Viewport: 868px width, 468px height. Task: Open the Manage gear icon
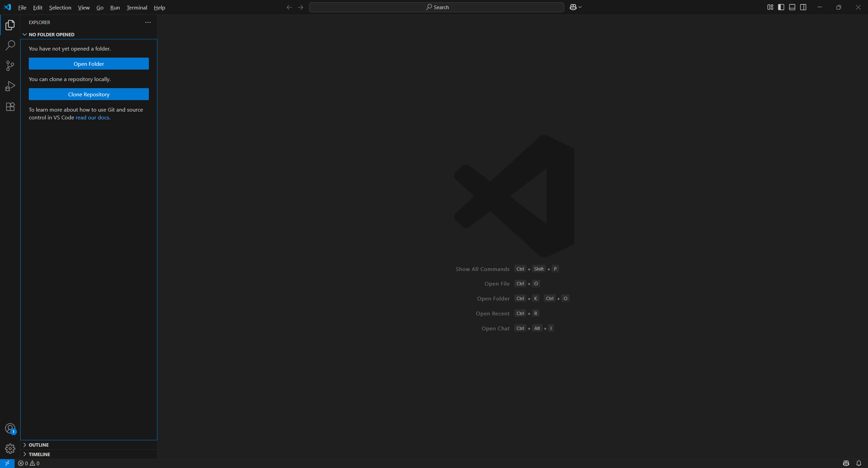coord(10,448)
